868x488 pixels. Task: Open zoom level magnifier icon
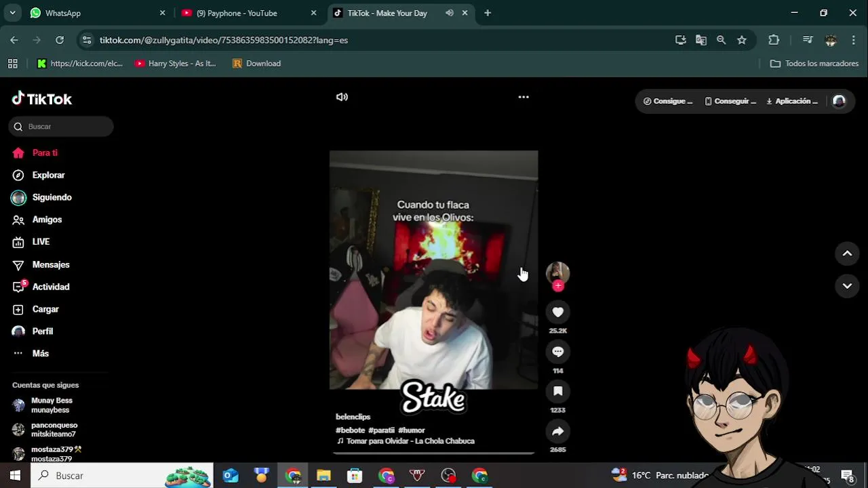(722, 40)
